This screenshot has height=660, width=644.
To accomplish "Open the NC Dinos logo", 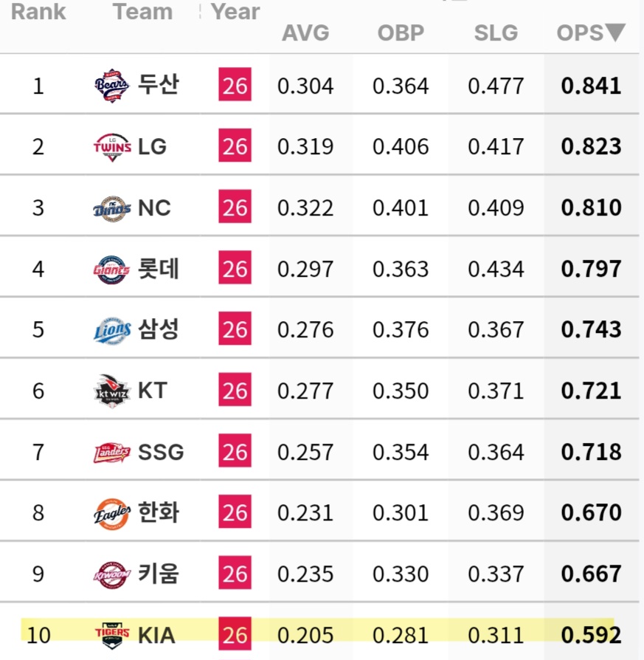I will (112, 208).
